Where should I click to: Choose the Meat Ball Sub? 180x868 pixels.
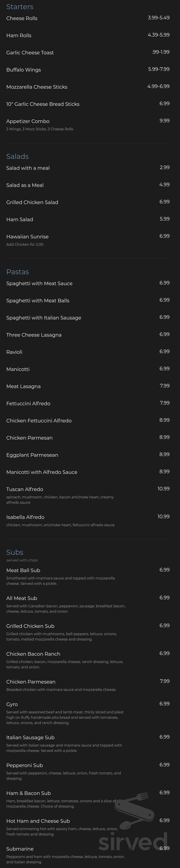click(23, 571)
